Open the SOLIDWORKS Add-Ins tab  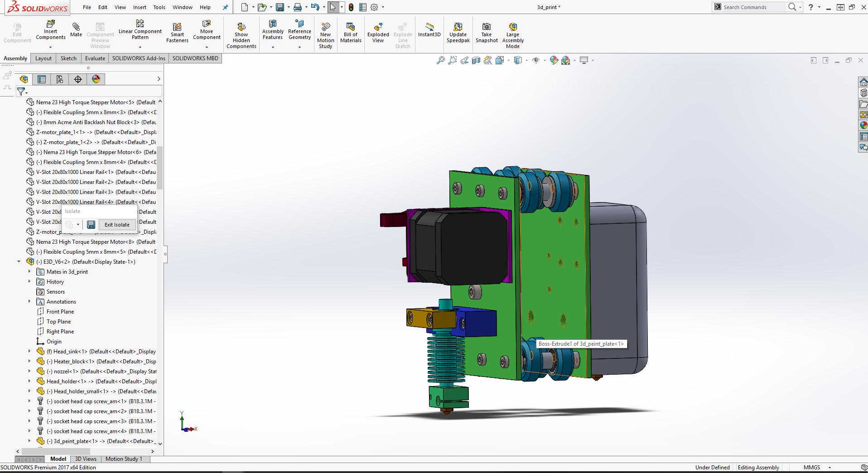point(139,58)
